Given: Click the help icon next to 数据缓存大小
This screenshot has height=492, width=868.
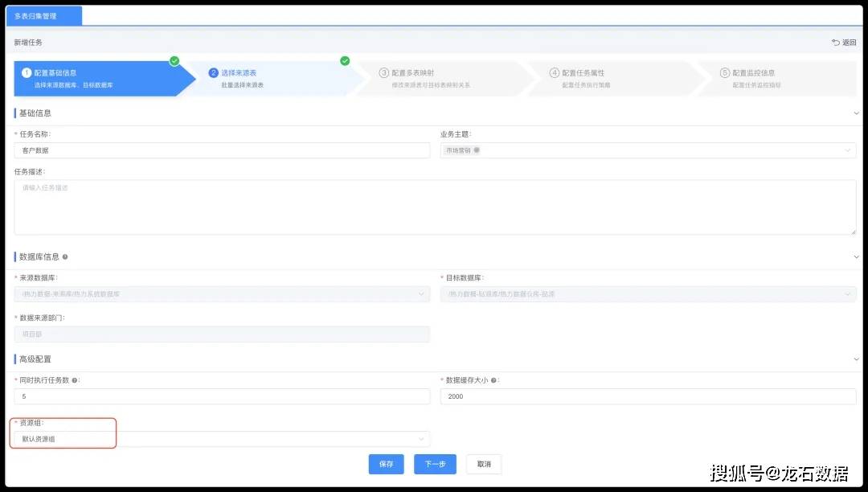Looking at the screenshot, I should tap(493, 380).
